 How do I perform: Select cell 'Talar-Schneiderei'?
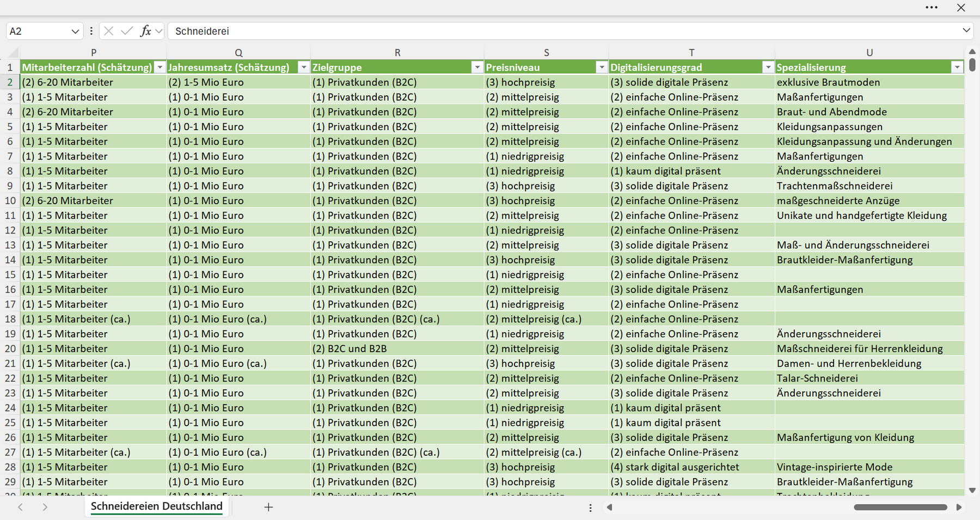[x=869, y=378]
